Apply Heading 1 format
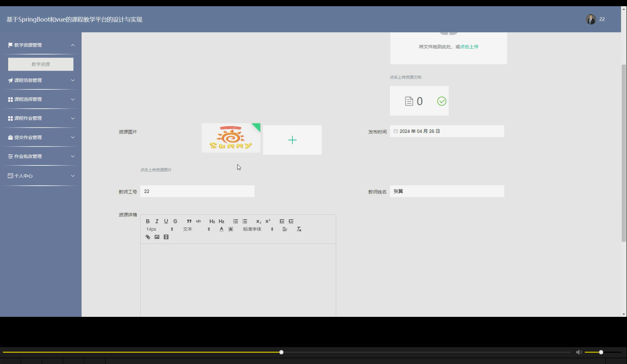The image size is (627, 364). 212,221
